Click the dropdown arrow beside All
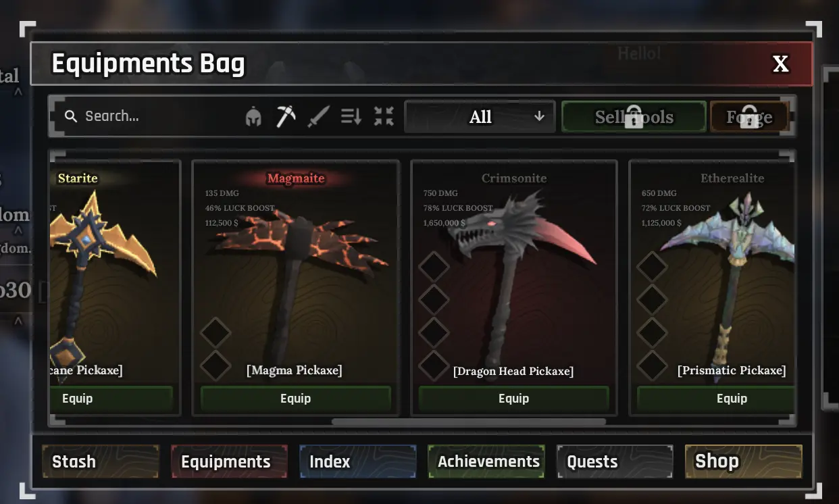839x504 pixels. (539, 116)
